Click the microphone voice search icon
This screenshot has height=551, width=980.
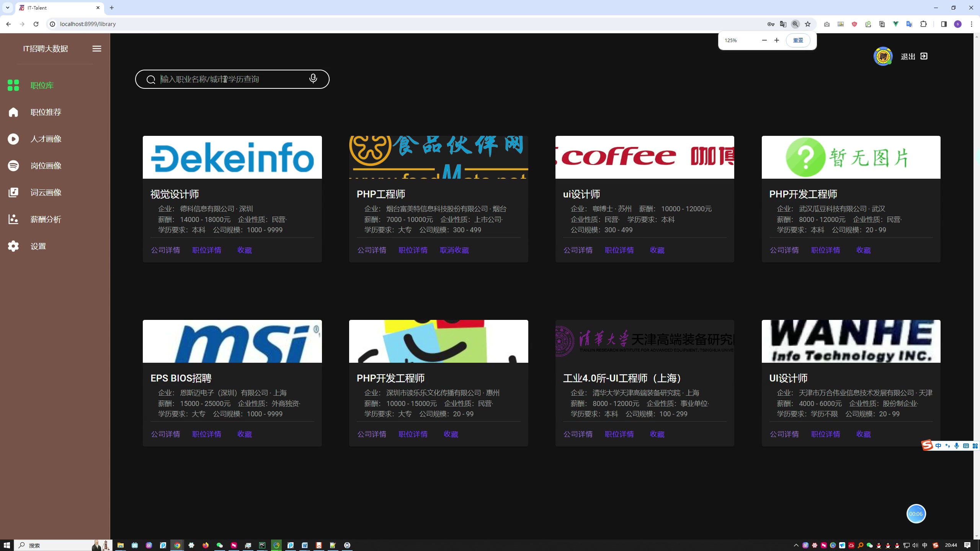click(x=313, y=78)
